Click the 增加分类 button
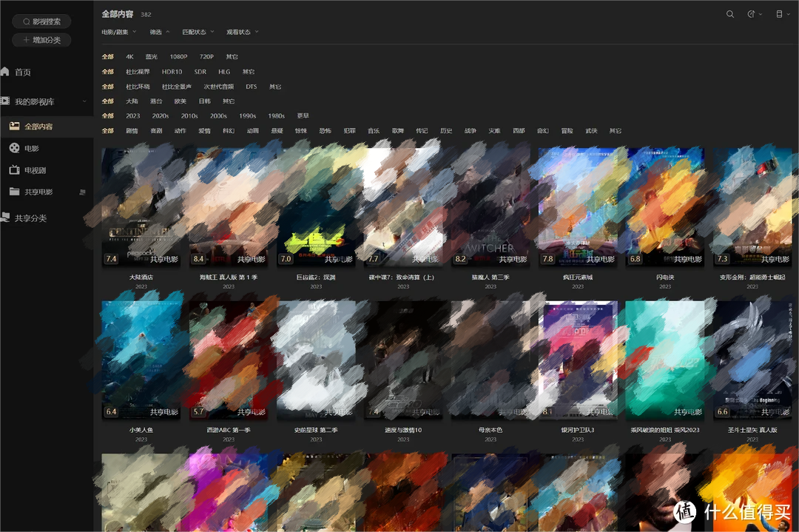Screen dimensions: 799x532 (41, 40)
